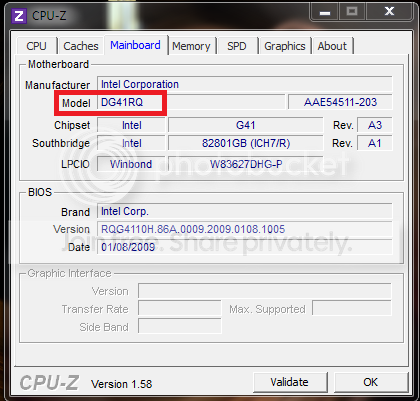Screen dimensions: 420x401
Task: Click the Transfer Rate field
Action: (180, 309)
